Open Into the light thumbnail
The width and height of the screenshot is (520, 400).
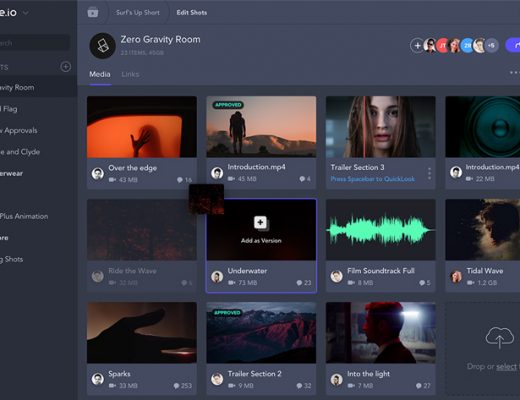coord(380,333)
